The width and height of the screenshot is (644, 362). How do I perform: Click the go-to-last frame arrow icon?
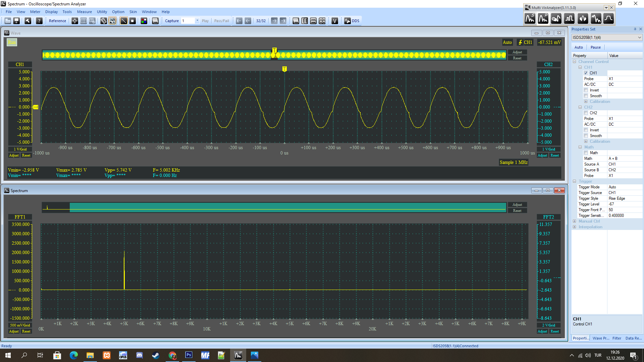pos(283,21)
